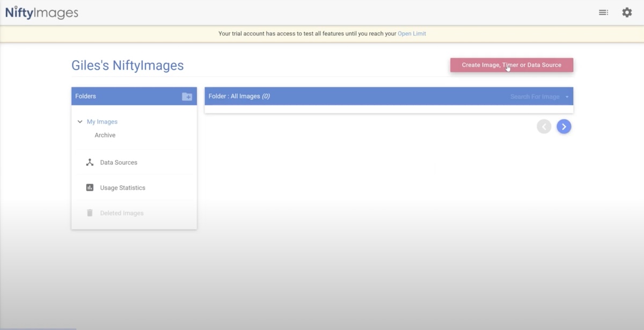644x330 pixels.
Task: Open the list menu icon beside the gear
Action: coord(603,12)
